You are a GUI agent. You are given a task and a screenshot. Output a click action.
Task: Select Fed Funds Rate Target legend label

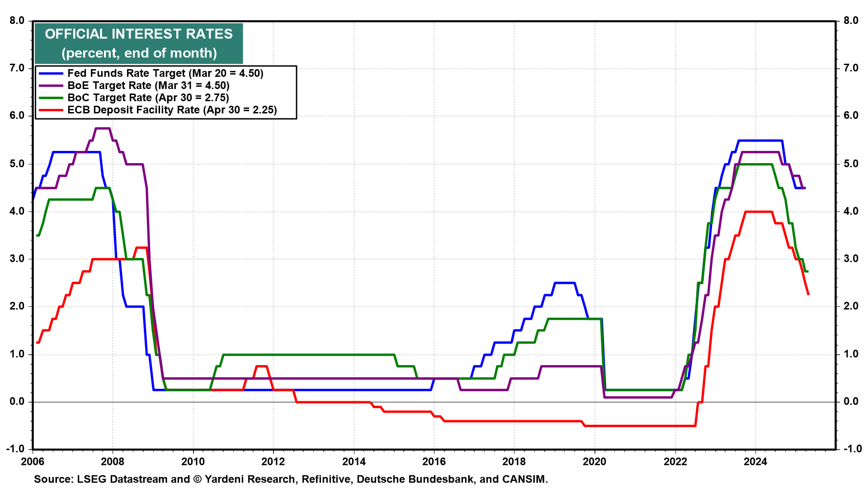pos(165,73)
